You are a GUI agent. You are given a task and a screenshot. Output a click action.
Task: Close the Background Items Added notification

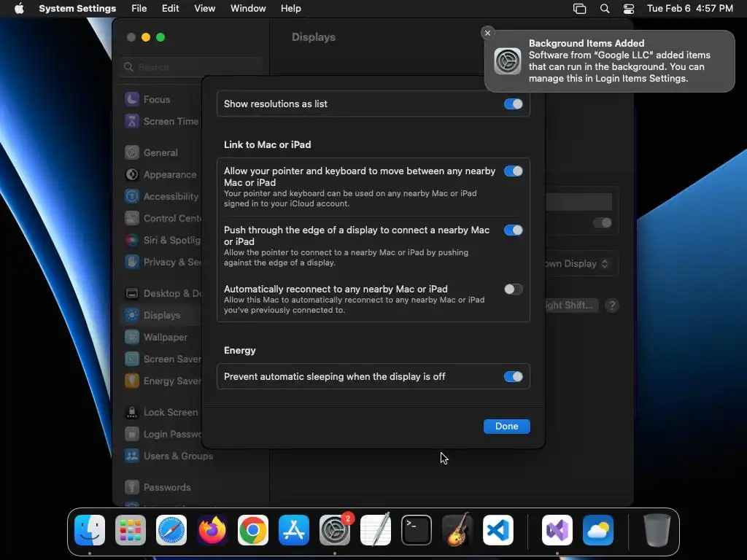point(487,33)
